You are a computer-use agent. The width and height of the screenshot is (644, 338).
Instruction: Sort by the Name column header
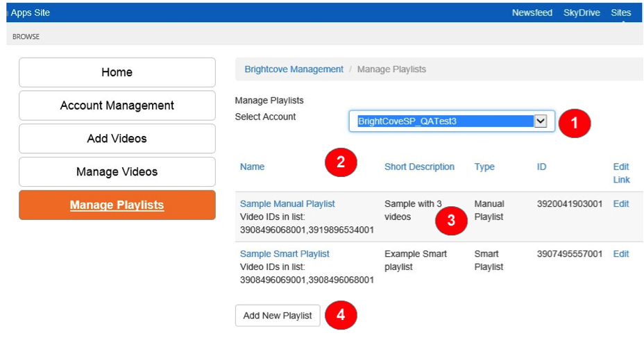pos(252,167)
